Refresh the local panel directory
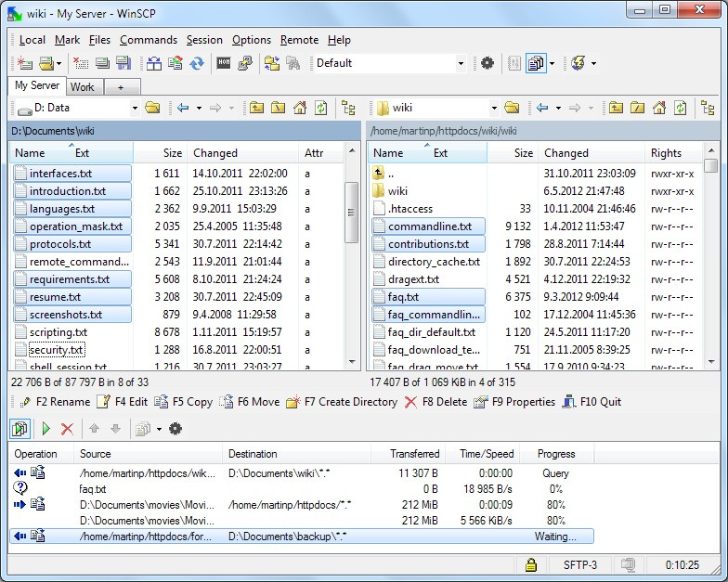Screen dimensions: 728x582 point(321,108)
